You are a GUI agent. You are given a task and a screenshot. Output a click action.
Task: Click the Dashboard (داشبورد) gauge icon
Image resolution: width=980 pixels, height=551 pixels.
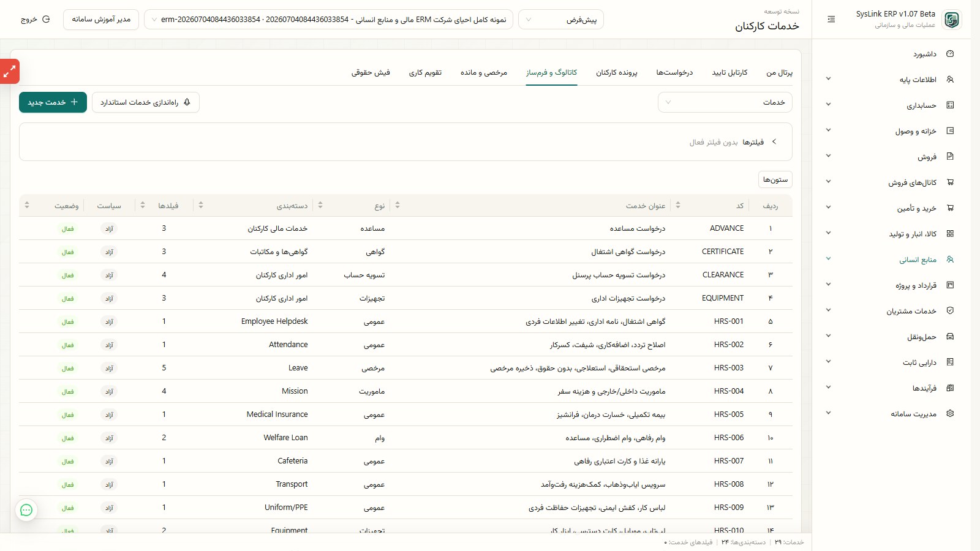coord(950,54)
